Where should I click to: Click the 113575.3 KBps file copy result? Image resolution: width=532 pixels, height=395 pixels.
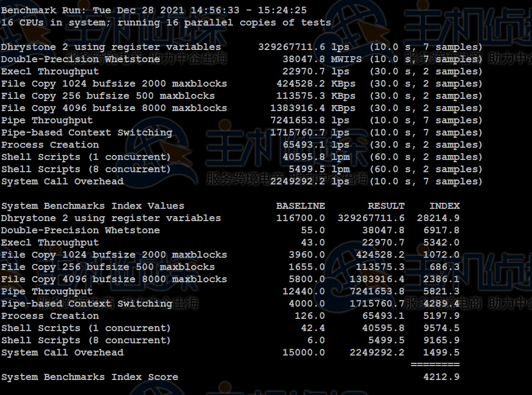point(316,96)
